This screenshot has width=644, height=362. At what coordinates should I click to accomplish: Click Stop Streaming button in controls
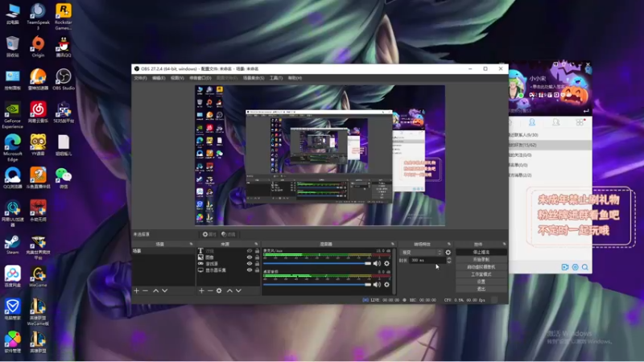tap(481, 252)
